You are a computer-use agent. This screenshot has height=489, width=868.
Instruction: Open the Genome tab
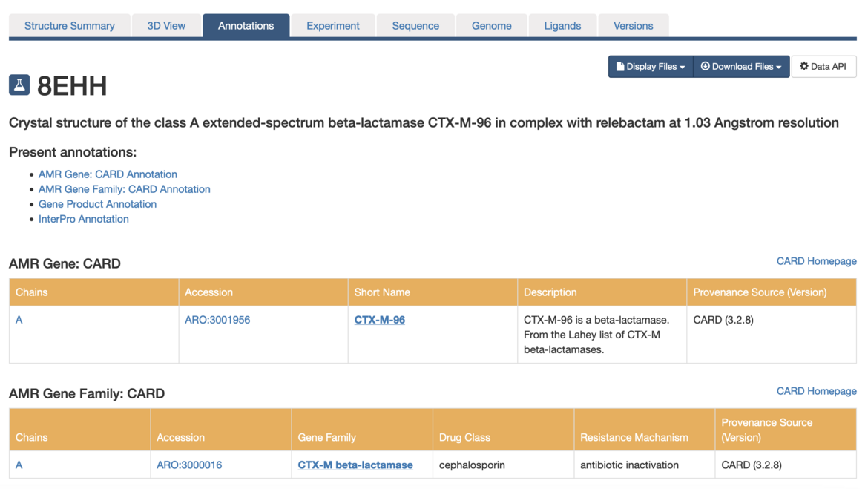[491, 24]
